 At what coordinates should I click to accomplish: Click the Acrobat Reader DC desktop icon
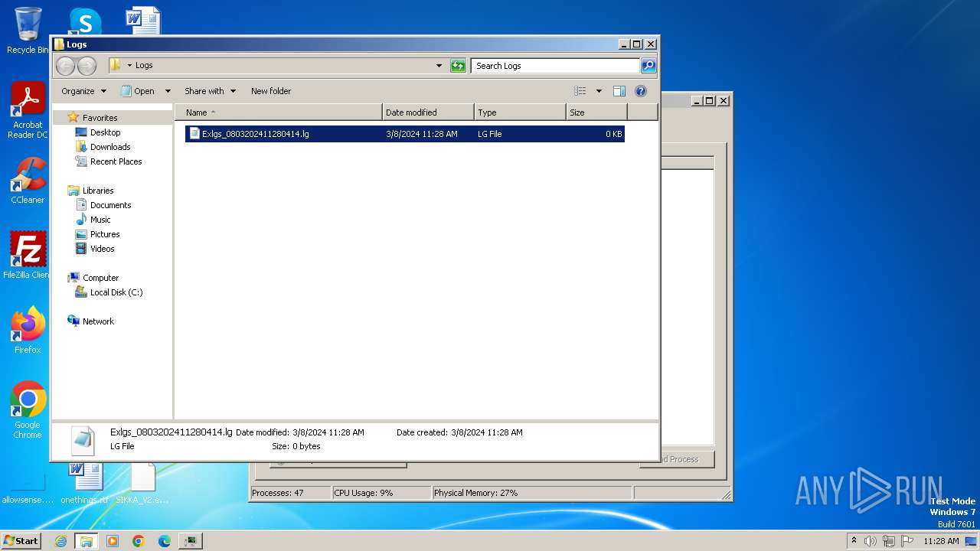[x=28, y=111]
